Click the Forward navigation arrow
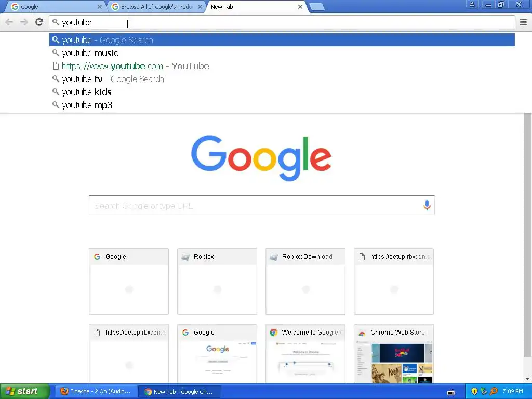Viewport: 532px width, 399px height. tap(24, 22)
